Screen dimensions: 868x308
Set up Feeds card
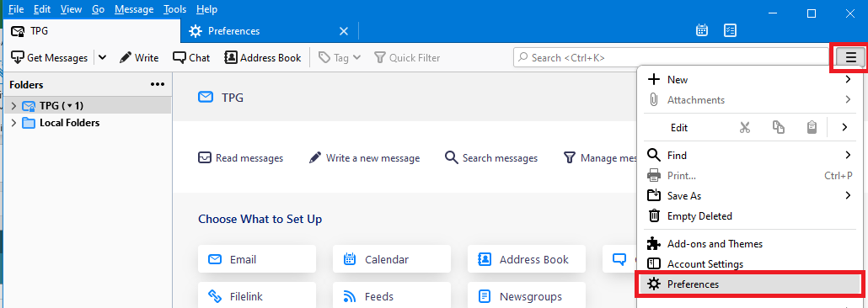[x=392, y=296]
